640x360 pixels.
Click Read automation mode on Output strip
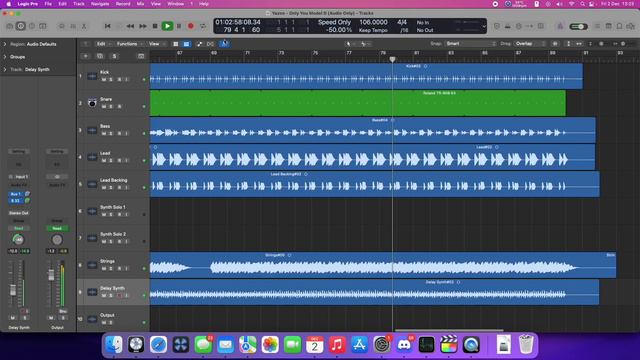(57, 228)
